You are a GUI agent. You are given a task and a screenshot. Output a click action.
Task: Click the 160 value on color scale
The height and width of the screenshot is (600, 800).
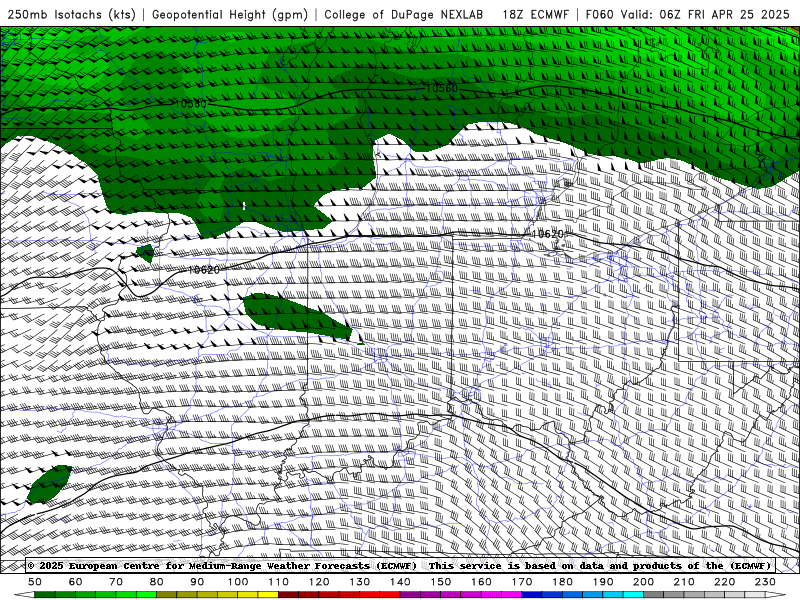[481, 582]
